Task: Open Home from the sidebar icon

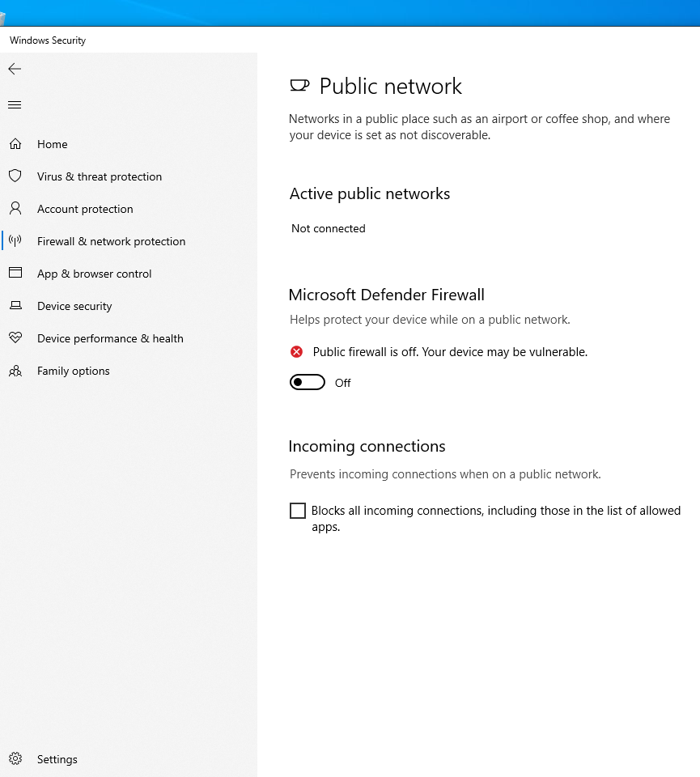Action: [15, 143]
